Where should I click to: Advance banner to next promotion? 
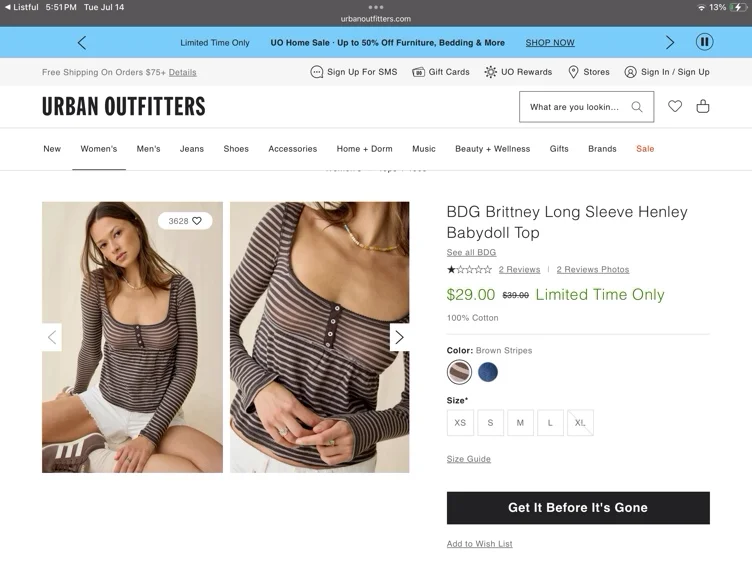[670, 43]
